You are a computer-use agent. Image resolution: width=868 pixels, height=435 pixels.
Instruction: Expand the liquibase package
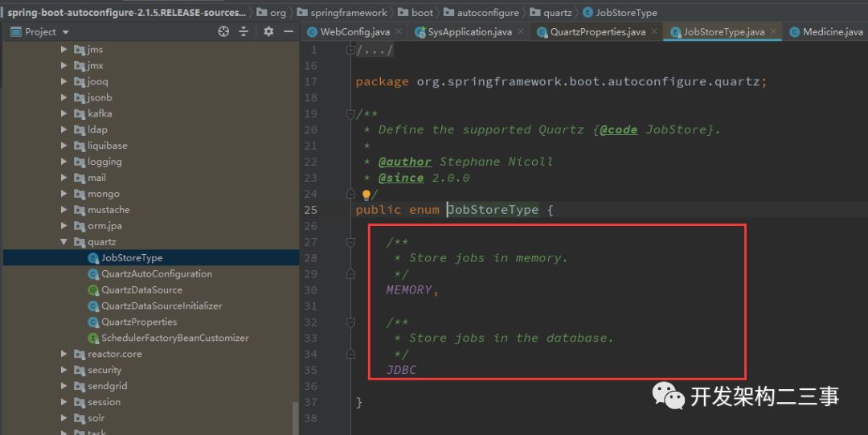click(63, 146)
